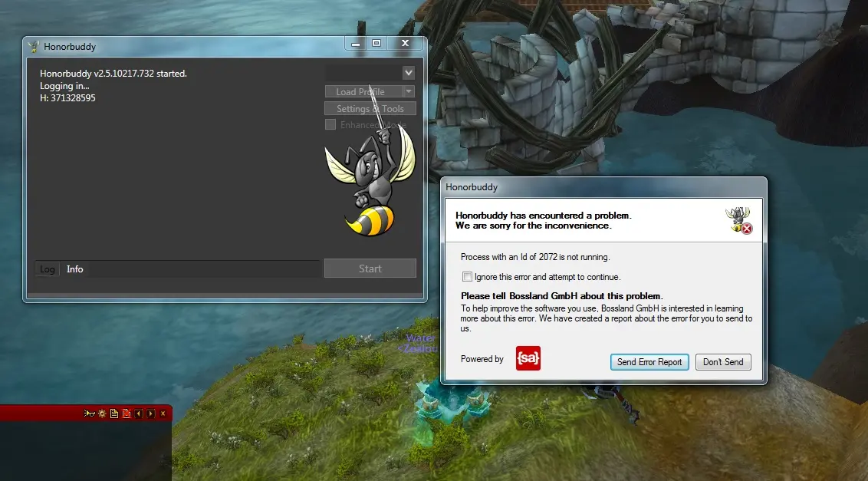868x481 pixels.
Task: Click the empty bot selection combo box
Action: [x=370, y=73]
